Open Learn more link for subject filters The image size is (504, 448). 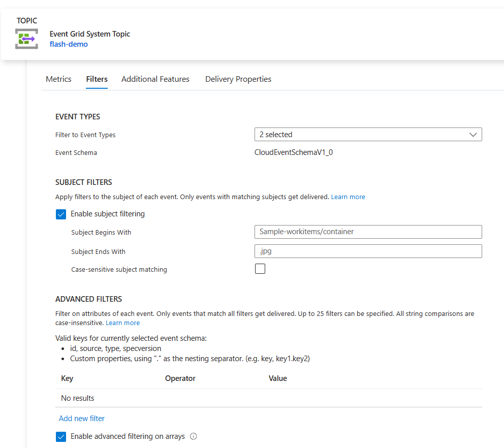[348, 197]
